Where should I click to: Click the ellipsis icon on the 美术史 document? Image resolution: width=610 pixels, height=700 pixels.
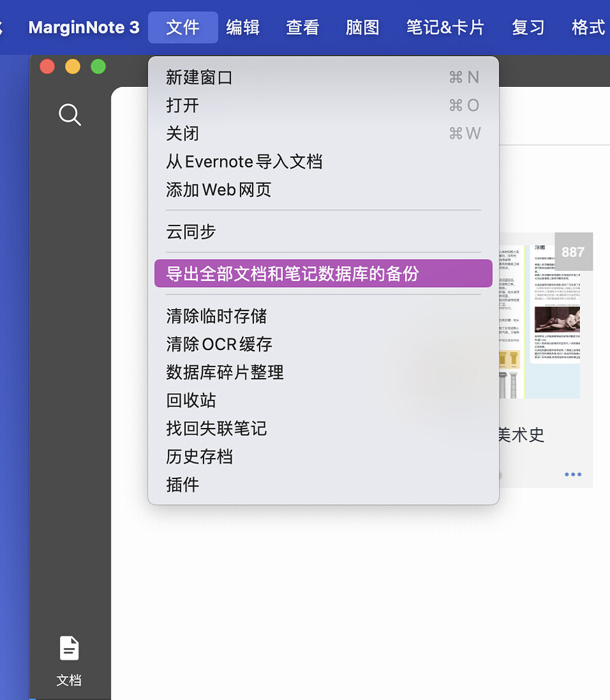(572, 474)
